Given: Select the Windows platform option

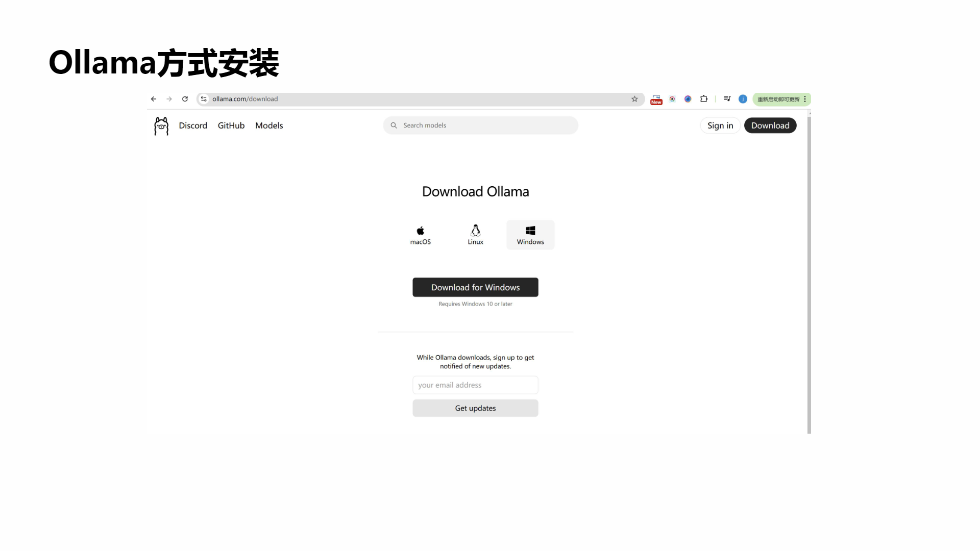Looking at the screenshot, I should pyautogui.click(x=530, y=235).
